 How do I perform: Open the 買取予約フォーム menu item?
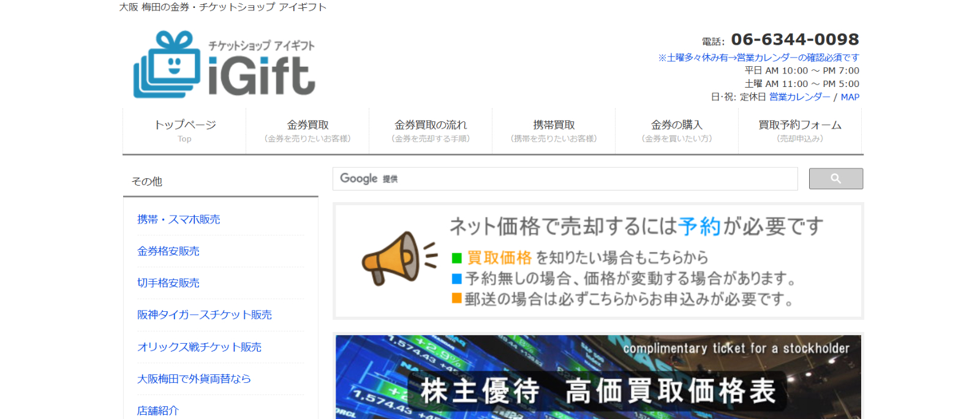point(800,130)
